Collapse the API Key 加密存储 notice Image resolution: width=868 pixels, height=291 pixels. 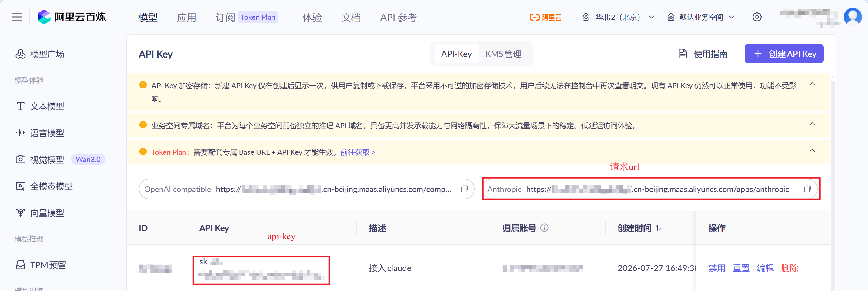click(x=812, y=84)
